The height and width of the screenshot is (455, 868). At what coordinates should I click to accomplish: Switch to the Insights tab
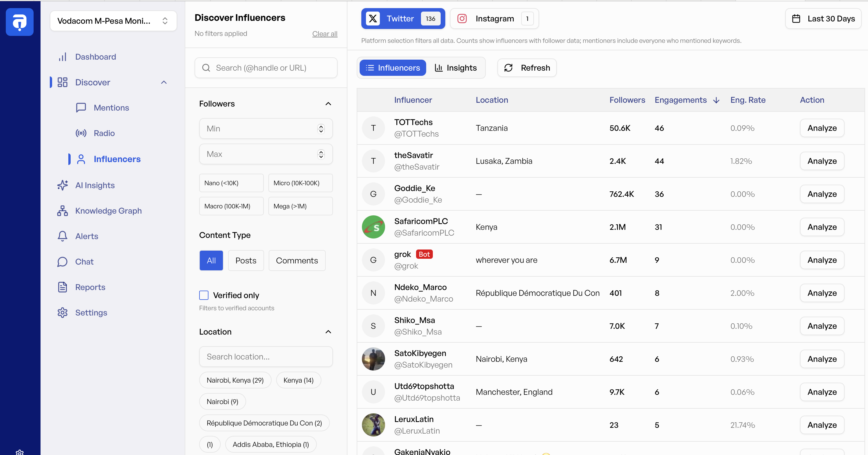coord(455,68)
